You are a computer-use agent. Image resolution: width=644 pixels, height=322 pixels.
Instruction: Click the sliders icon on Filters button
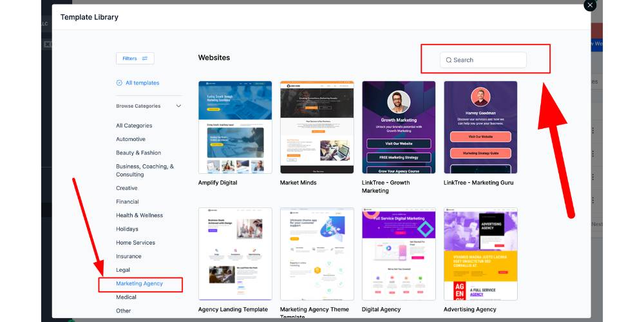tap(145, 59)
